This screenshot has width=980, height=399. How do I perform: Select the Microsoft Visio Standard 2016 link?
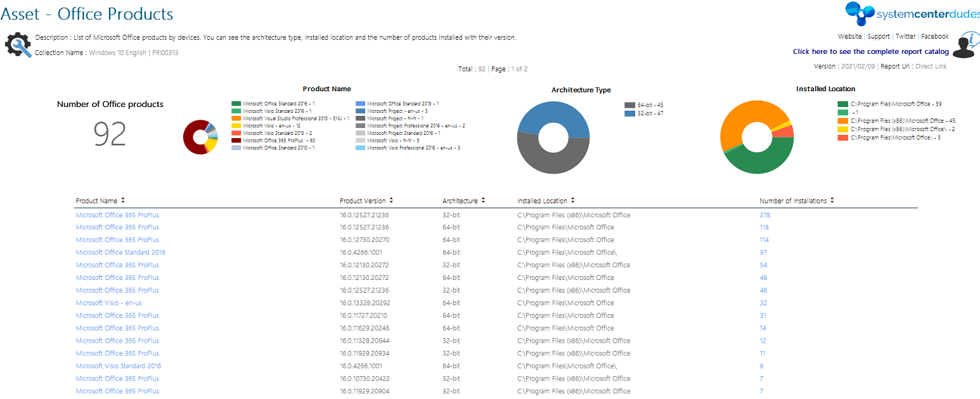(x=118, y=365)
